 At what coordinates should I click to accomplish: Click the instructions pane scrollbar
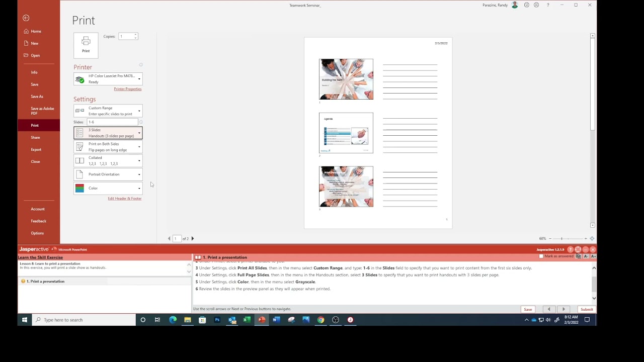point(594,283)
